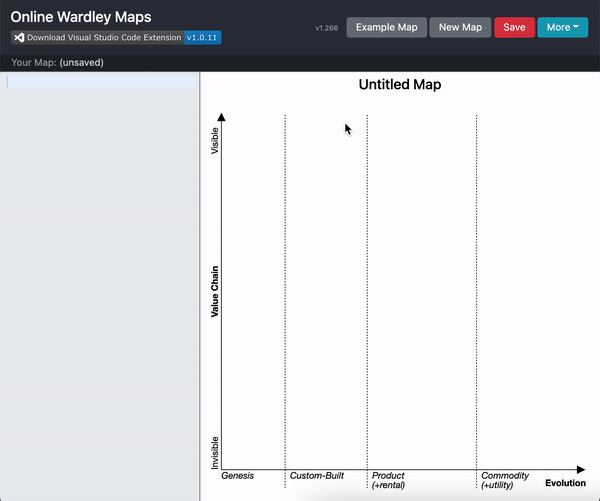
Task: Save the current map
Action: [x=514, y=27]
